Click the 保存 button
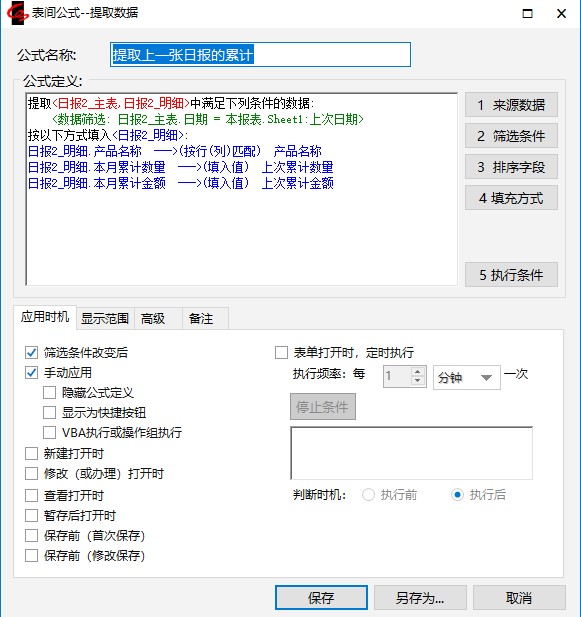Image resolution: width=581 pixels, height=617 pixels. 321,598
